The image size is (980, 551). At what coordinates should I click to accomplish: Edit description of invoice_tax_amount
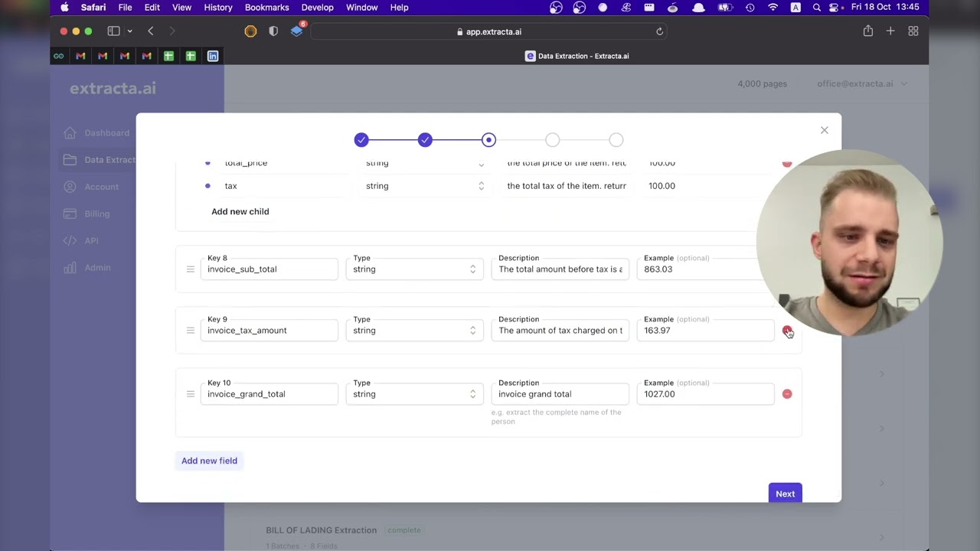tap(560, 331)
